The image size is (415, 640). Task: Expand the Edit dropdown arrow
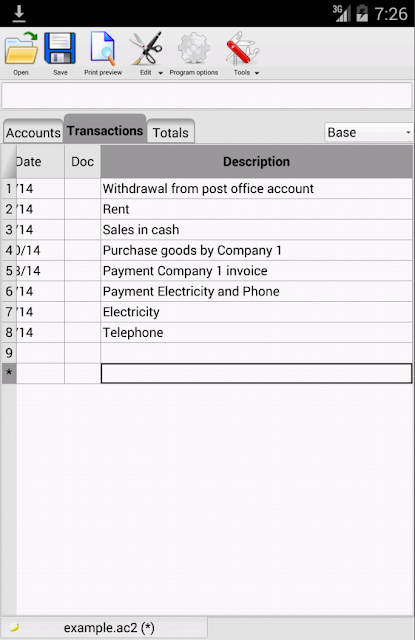tap(160, 73)
